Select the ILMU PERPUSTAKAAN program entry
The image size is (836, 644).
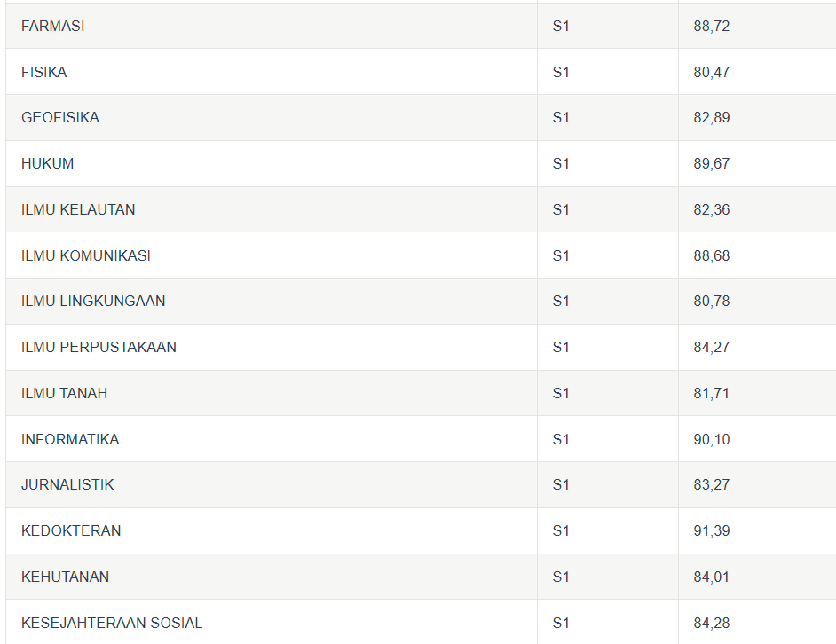99,348
